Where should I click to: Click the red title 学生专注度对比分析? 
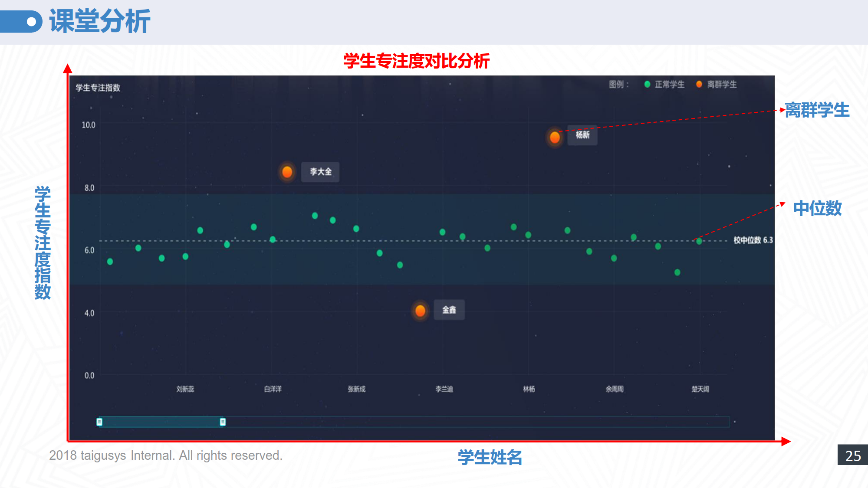416,61
